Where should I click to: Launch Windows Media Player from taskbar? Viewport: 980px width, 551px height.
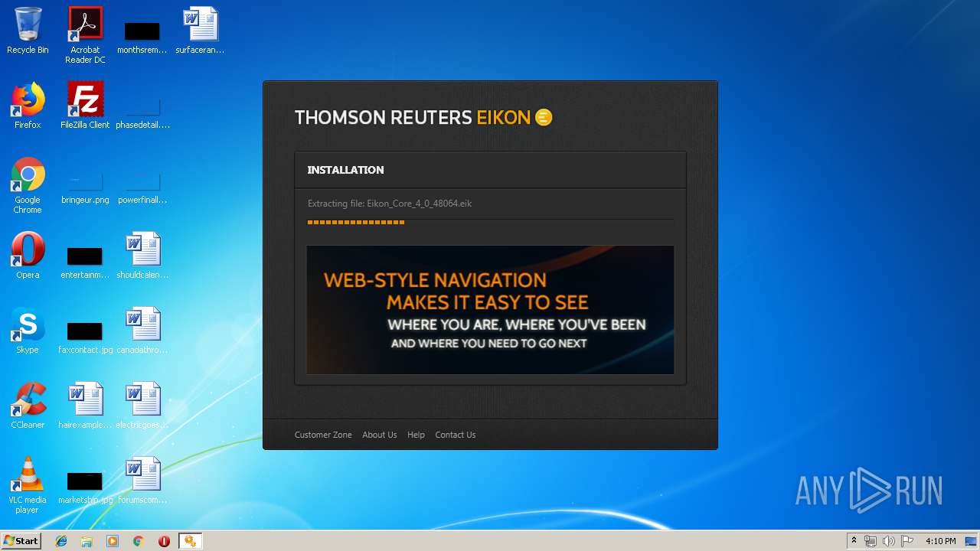(113, 541)
